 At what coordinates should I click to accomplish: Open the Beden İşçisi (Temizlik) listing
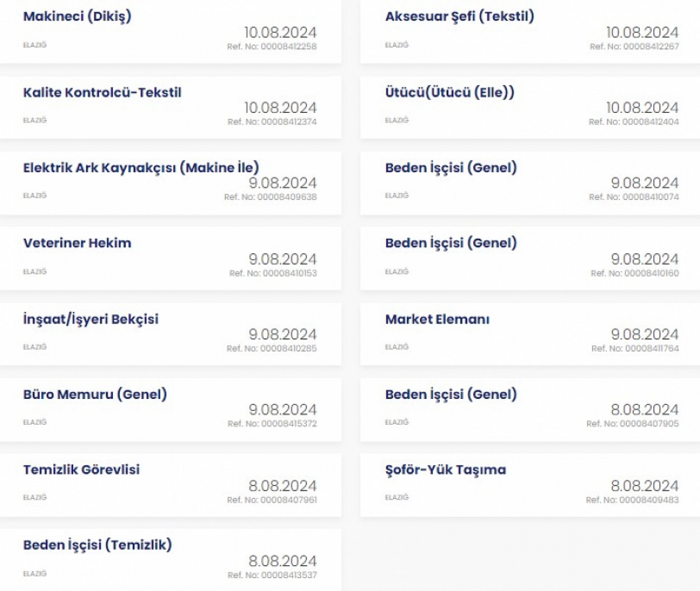point(97,545)
